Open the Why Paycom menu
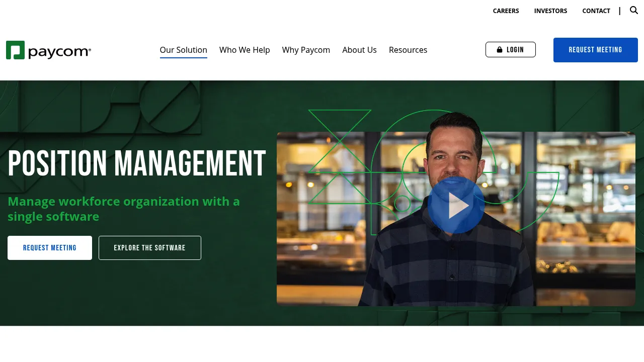 306,50
